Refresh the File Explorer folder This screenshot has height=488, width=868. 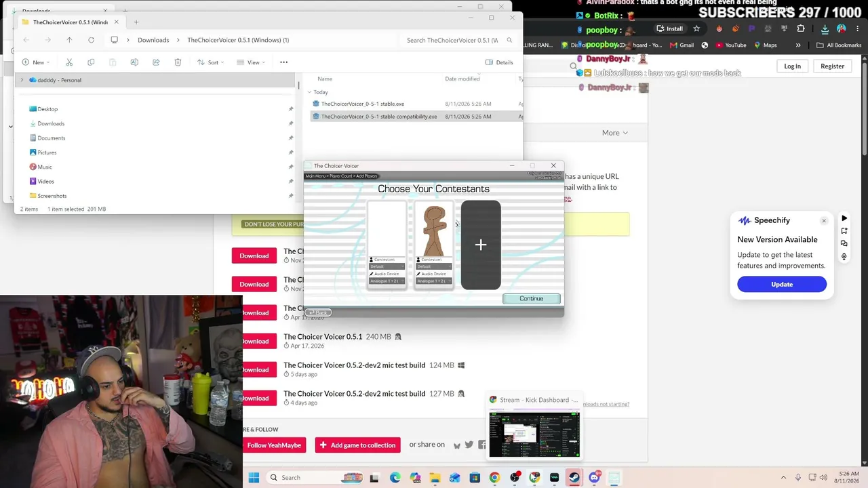[x=91, y=40]
